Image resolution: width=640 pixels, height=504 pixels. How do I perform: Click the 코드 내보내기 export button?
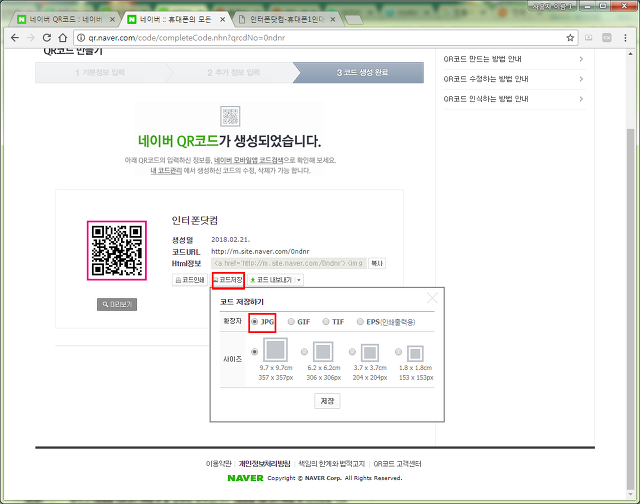[271, 280]
